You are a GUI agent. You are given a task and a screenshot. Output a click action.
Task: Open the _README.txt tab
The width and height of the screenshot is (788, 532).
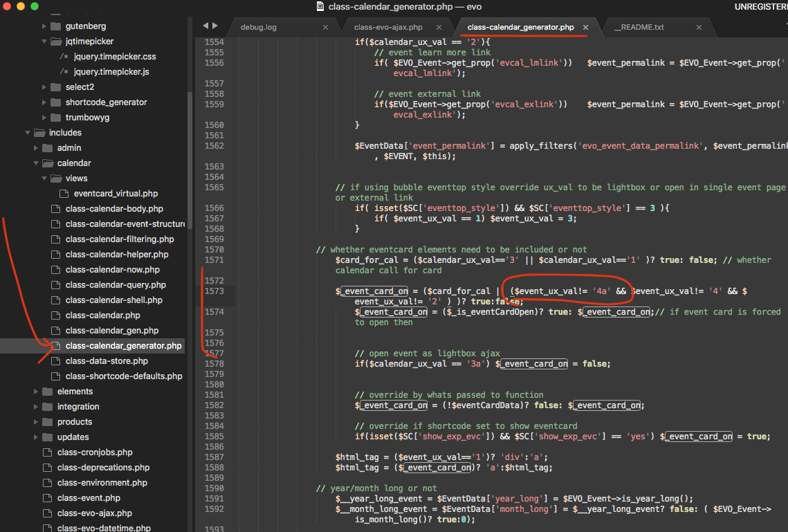click(x=639, y=27)
